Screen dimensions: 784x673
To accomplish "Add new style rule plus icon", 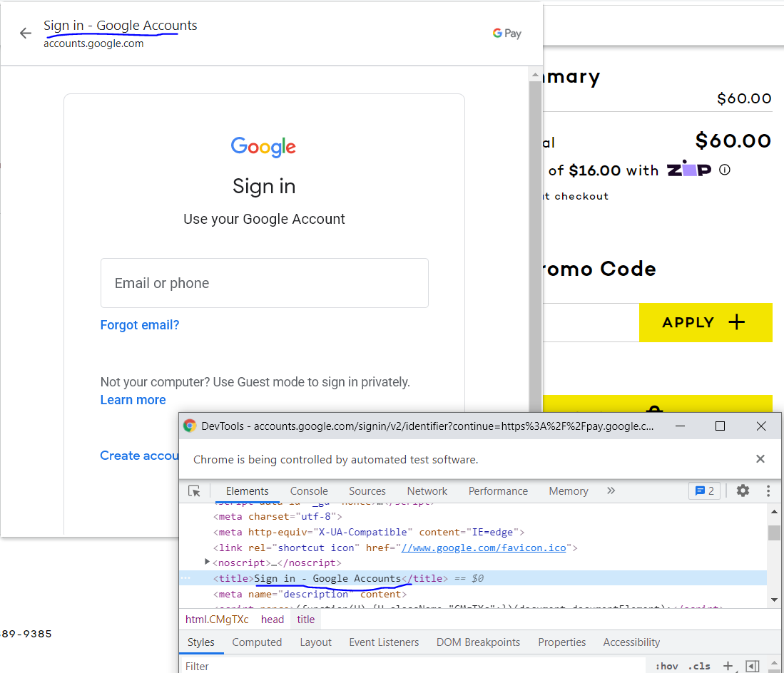I will [728, 666].
